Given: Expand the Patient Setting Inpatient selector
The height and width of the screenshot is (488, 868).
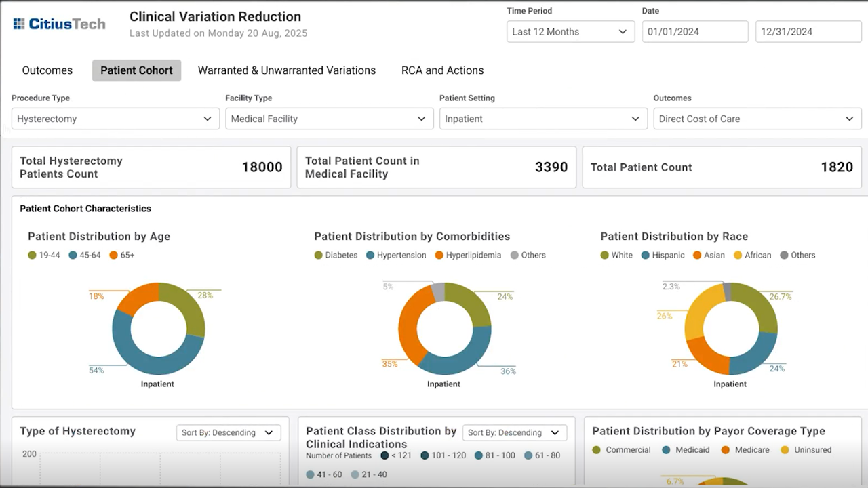Looking at the screenshot, I should coord(543,119).
